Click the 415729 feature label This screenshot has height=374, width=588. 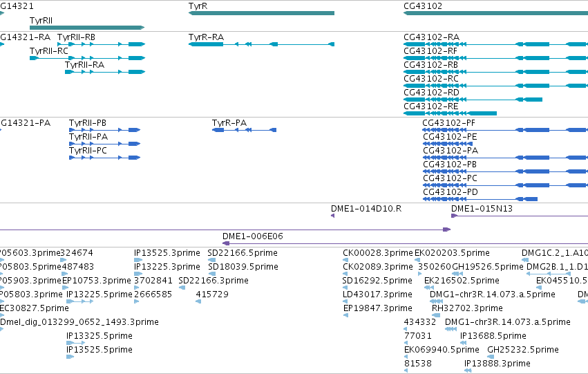[212, 294]
